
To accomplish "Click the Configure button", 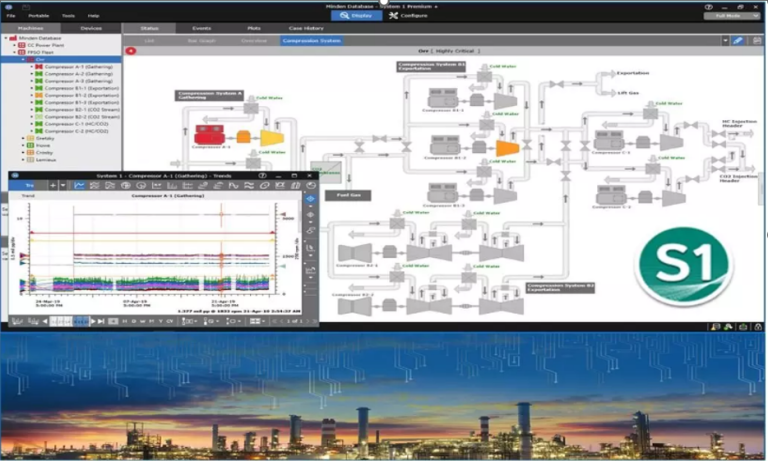I will coord(408,16).
